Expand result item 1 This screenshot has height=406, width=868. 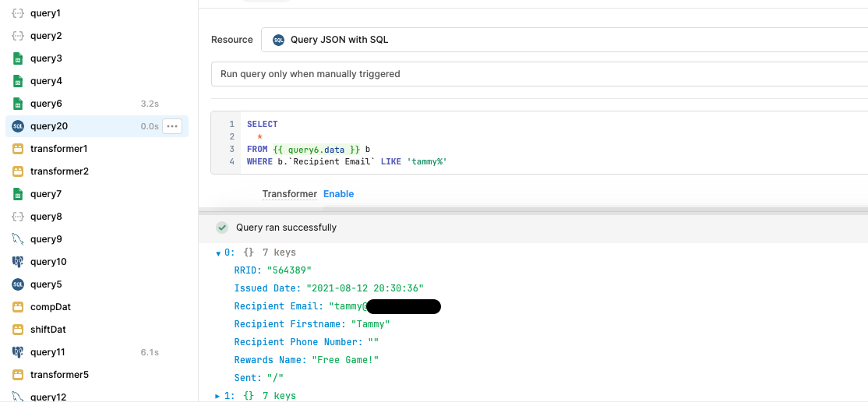point(217,396)
